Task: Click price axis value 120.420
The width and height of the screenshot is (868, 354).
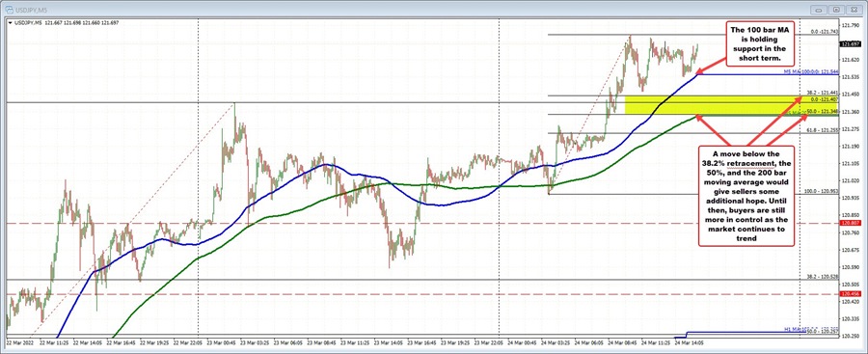Action: [x=850, y=302]
